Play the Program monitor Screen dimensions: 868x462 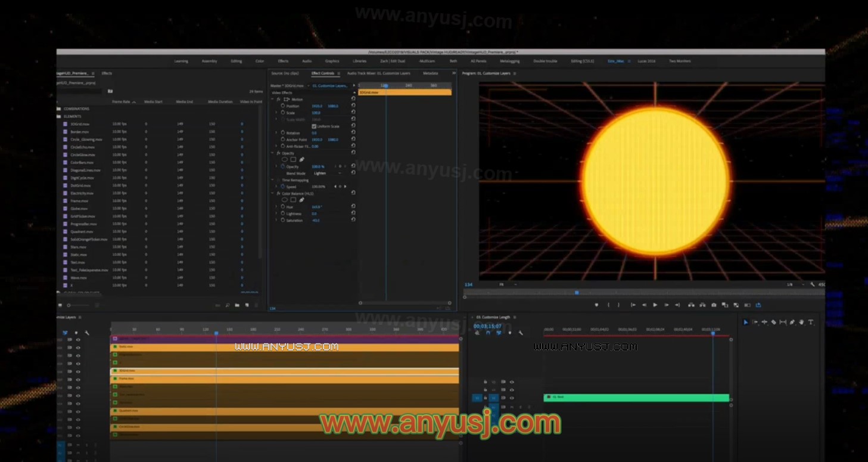click(x=655, y=305)
